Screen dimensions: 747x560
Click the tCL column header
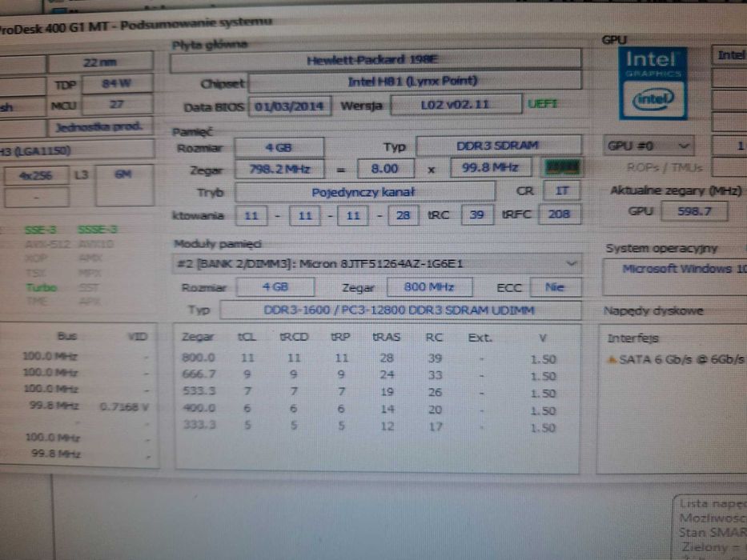(247, 337)
